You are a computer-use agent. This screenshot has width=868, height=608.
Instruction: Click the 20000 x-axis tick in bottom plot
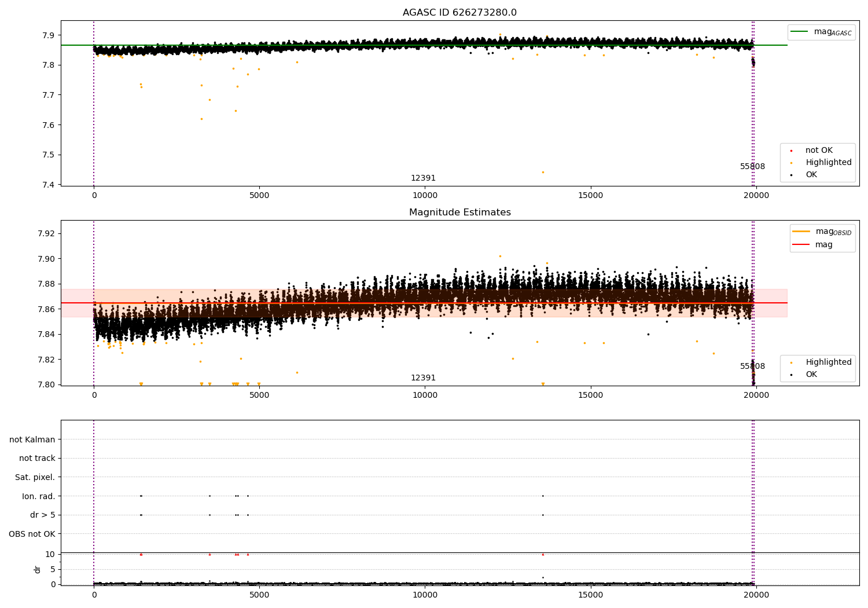(x=756, y=595)
